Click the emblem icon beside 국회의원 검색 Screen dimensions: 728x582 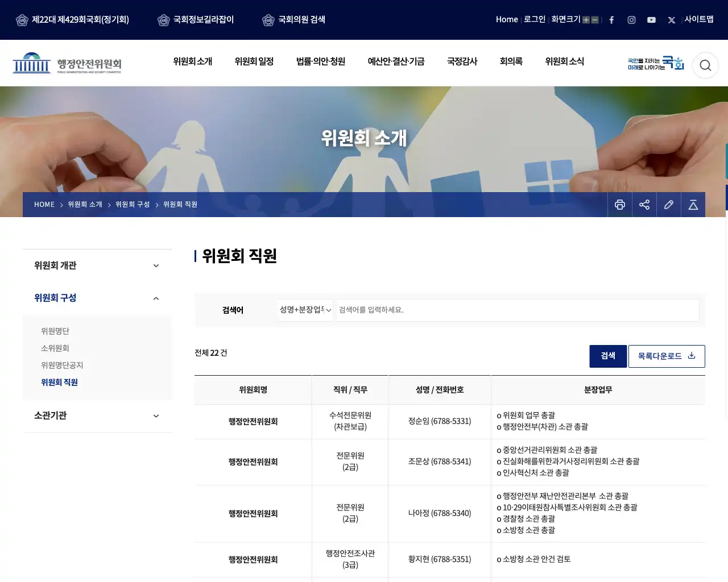(268, 20)
